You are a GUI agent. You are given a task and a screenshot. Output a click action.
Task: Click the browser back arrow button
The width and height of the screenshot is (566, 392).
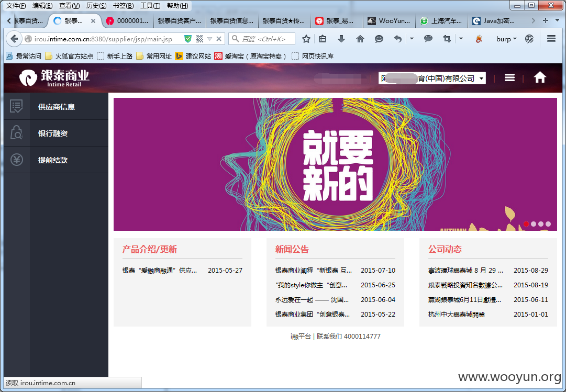[x=14, y=39]
